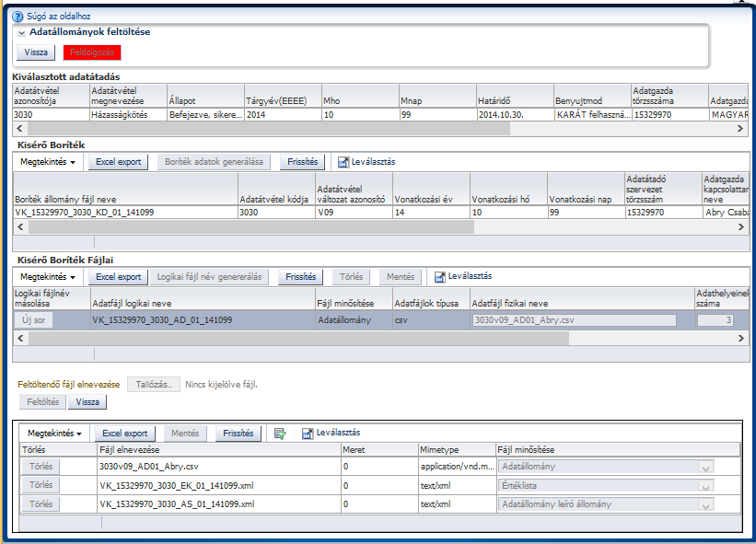
Task: Click Boríték adatok generálása button
Action: tap(214, 162)
